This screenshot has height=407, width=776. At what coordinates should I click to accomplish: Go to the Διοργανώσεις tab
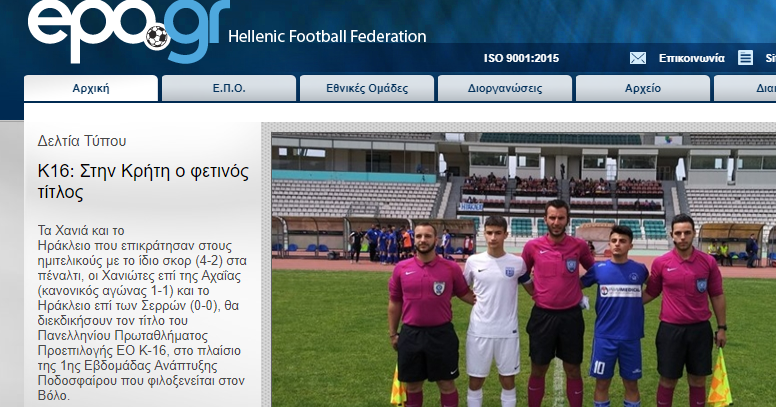505,88
